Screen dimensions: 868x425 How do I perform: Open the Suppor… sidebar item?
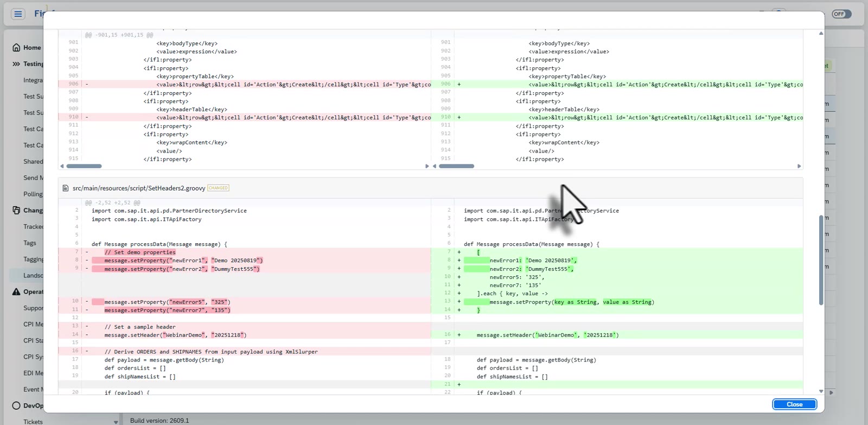click(33, 308)
